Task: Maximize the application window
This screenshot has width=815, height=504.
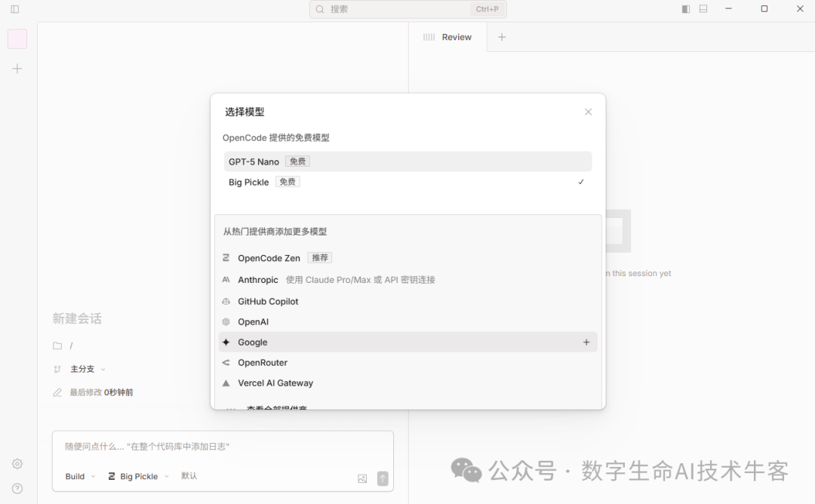Action: (764, 9)
